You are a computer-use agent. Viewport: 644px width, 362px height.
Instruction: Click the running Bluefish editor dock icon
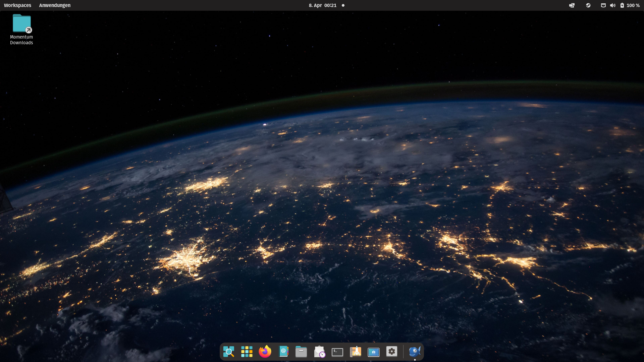415,352
